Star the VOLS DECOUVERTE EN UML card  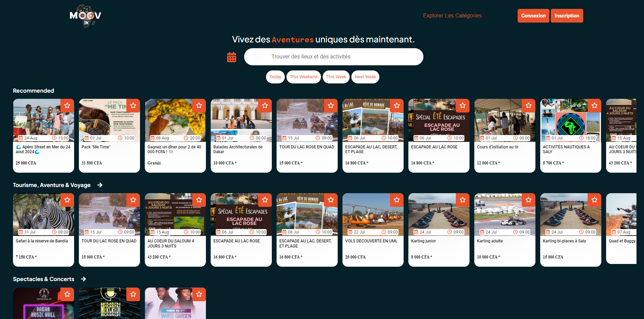[397, 200]
